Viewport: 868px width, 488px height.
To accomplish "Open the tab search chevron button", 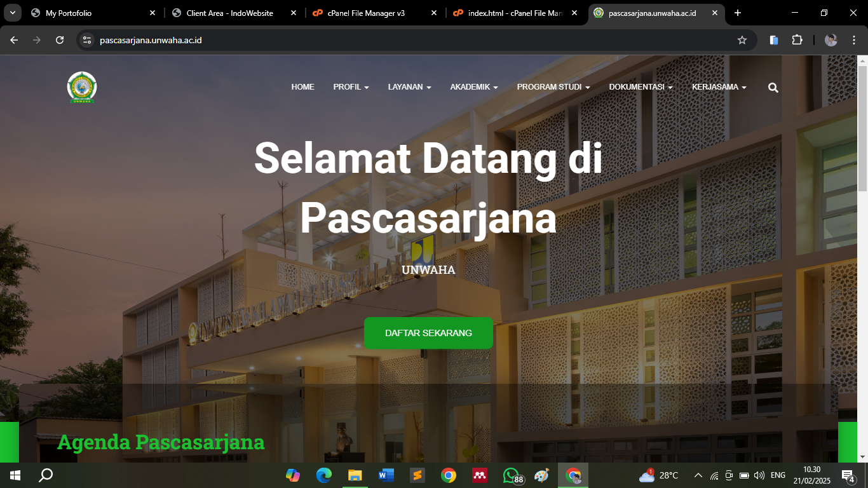I will (x=13, y=13).
